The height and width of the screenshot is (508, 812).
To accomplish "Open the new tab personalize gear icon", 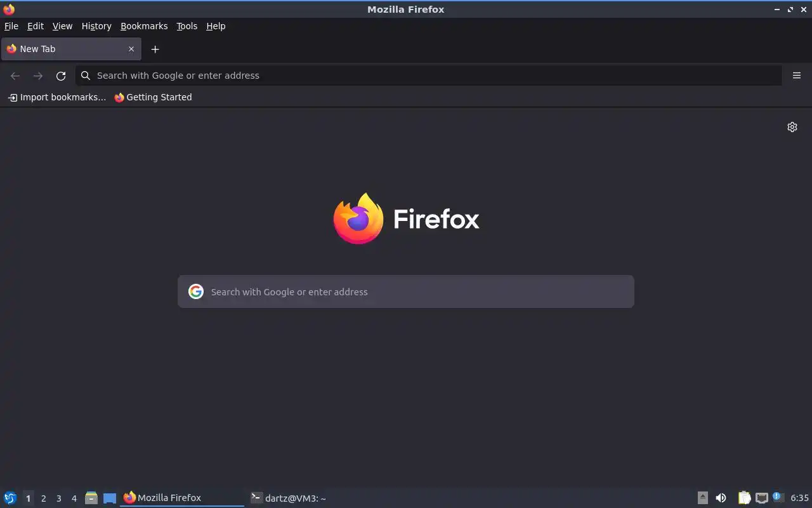I will 792,127.
